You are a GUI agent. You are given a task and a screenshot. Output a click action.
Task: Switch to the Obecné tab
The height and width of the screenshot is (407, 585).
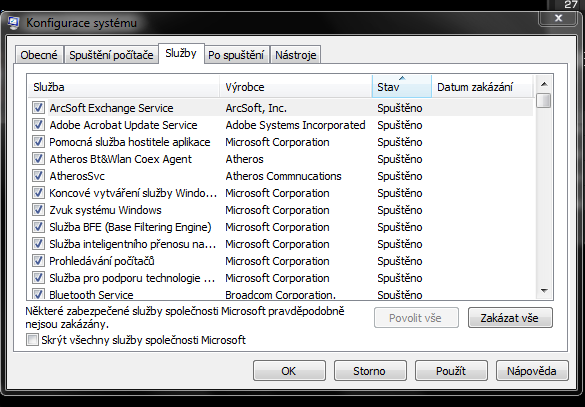(x=39, y=55)
